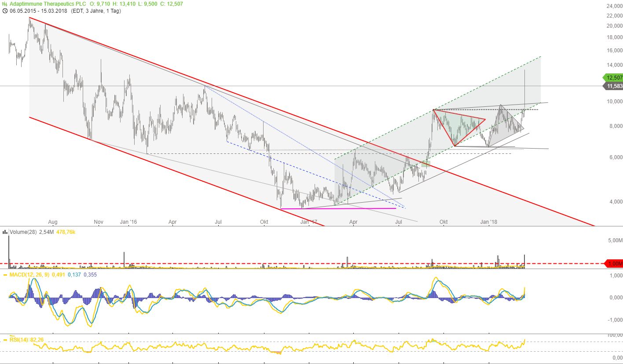Click the Jan '18 time axis label
Image resolution: width=623 pixels, height=364 pixels.
click(x=488, y=222)
